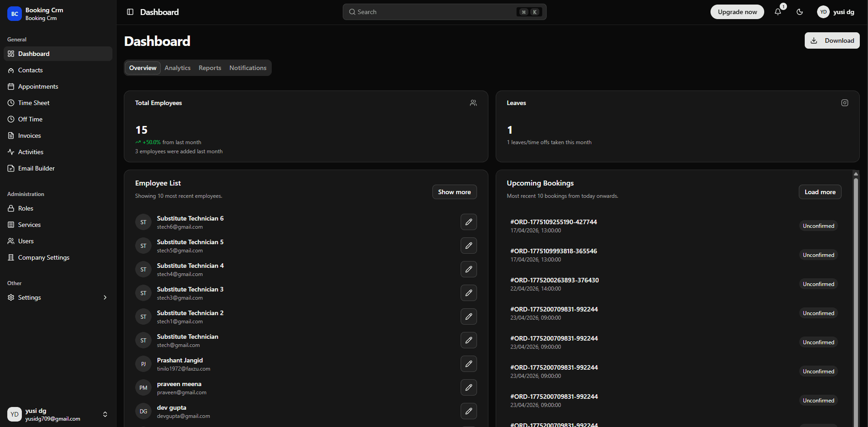Click the PJ avatar of Prashant Jangid
This screenshot has width=868, height=427.
tap(143, 364)
